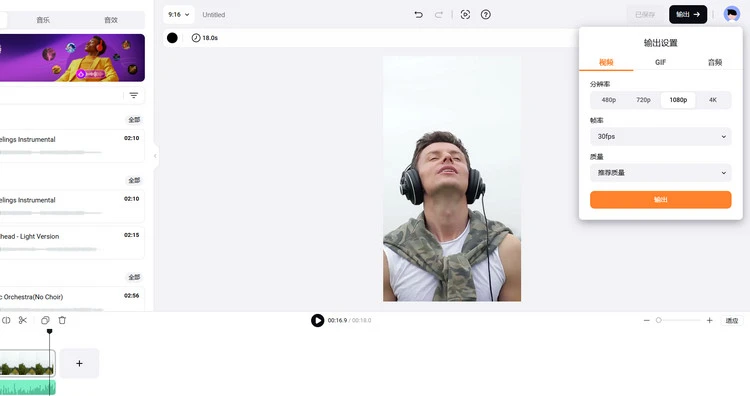Click 全部 above first Instrumental track
The image size is (750, 396).
pos(134,120)
